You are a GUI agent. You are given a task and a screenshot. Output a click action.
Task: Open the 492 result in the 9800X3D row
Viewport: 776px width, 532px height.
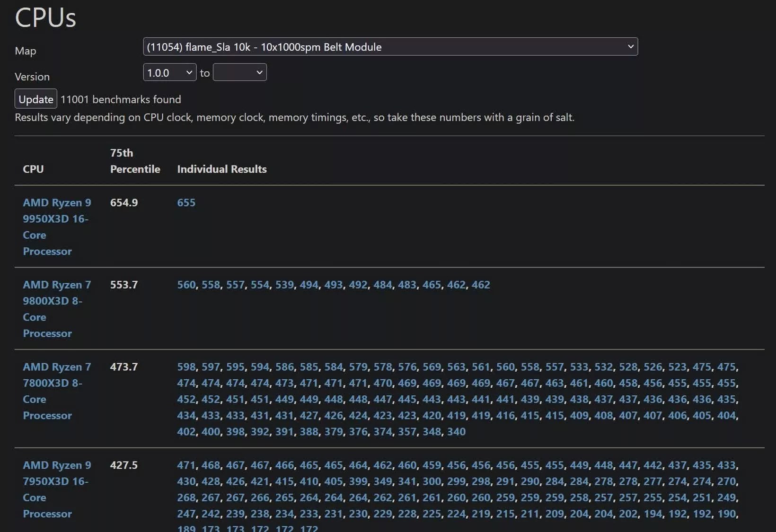(358, 285)
